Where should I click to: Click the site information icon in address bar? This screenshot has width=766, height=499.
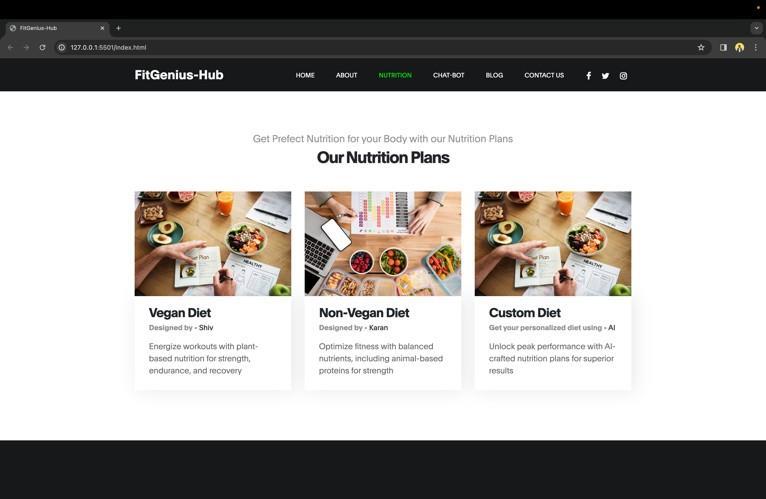62,47
